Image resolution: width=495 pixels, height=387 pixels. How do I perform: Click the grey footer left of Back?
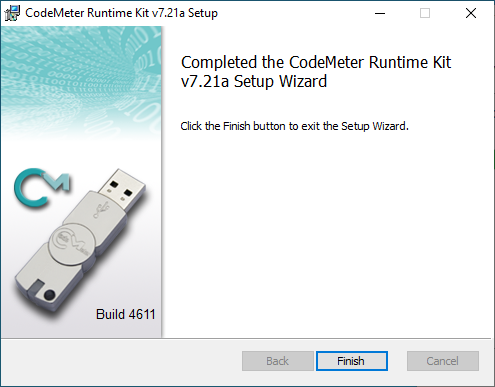[x=122, y=361]
